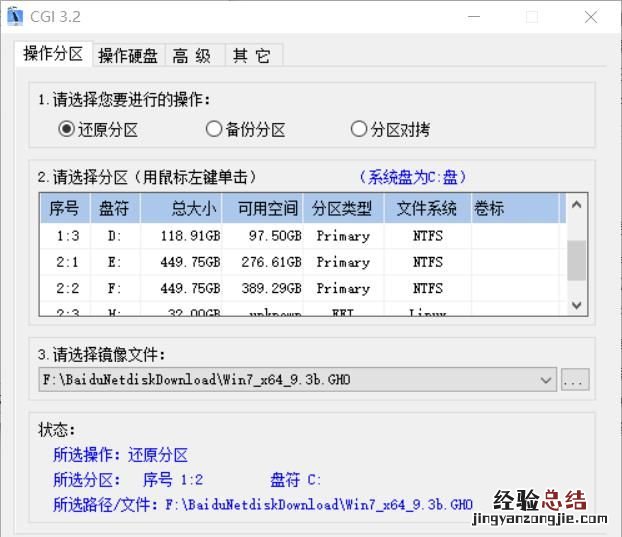Select the 备份分区 radio option

tap(213, 129)
